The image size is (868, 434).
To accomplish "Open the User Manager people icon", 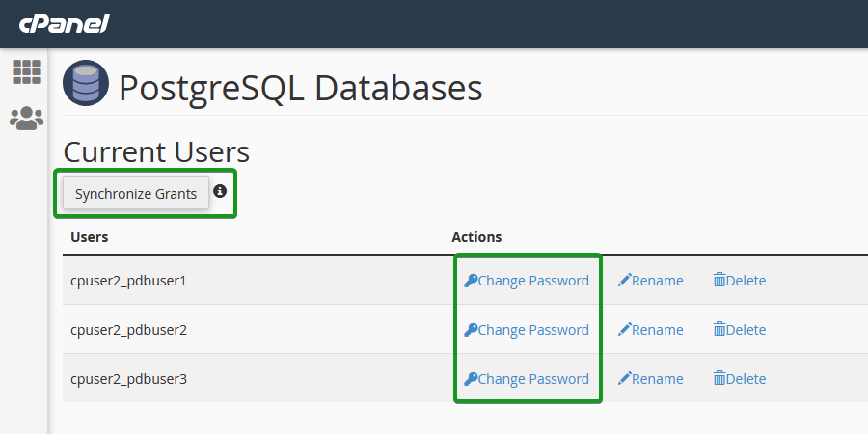I will [x=27, y=119].
